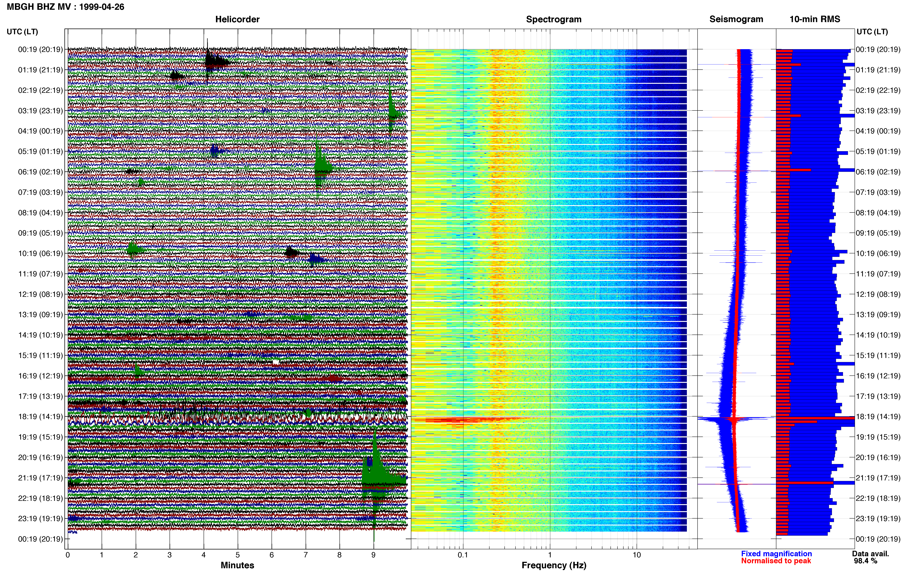The height and width of the screenshot is (578, 924).
Task: Click the Fixed magnification legend text
Action: point(776,554)
